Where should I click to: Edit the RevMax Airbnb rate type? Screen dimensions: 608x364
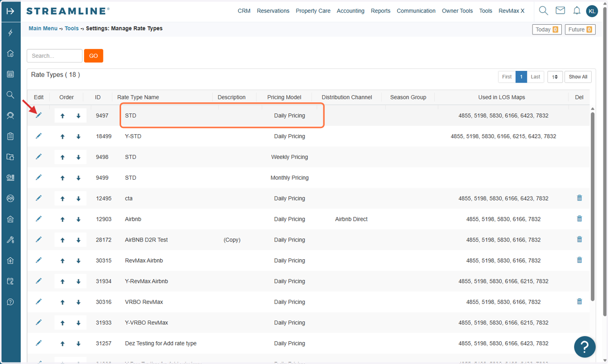tap(39, 260)
